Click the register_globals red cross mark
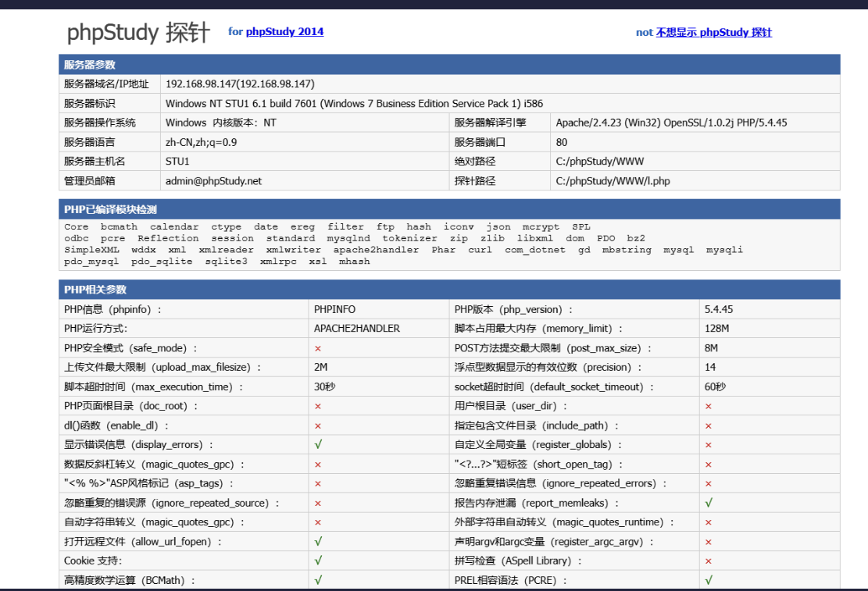This screenshot has height=591, width=868. pyautogui.click(x=708, y=445)
